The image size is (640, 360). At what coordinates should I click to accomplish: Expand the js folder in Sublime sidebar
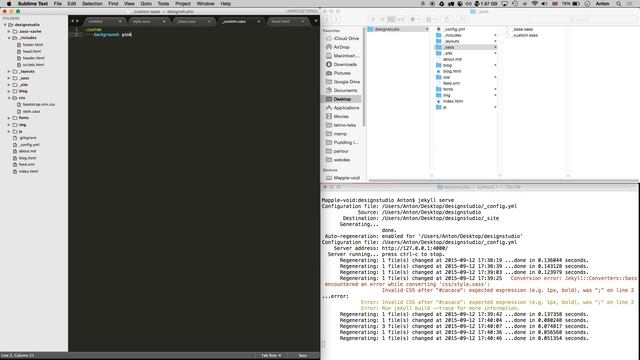coord(9,131)
